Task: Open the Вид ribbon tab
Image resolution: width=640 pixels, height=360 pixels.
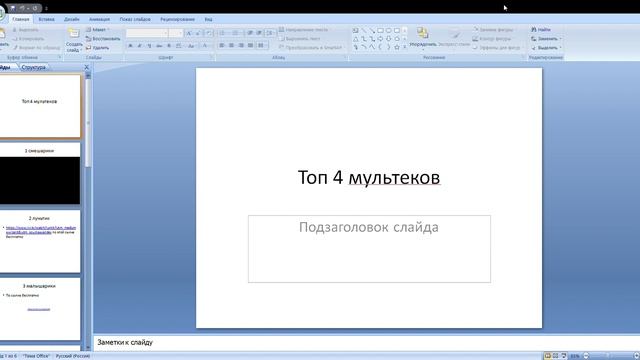Action: (209, 19)
